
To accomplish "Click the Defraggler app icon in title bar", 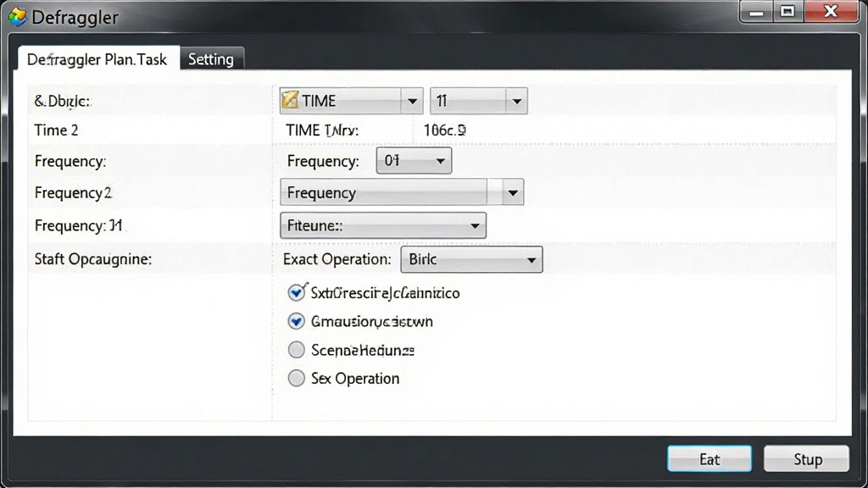I will [x=17, y=17].
